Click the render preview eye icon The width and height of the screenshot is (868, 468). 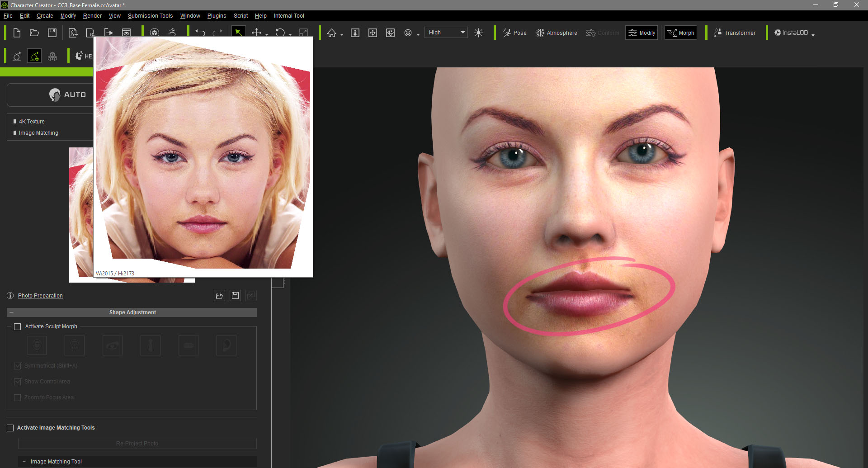pos(127,32)
